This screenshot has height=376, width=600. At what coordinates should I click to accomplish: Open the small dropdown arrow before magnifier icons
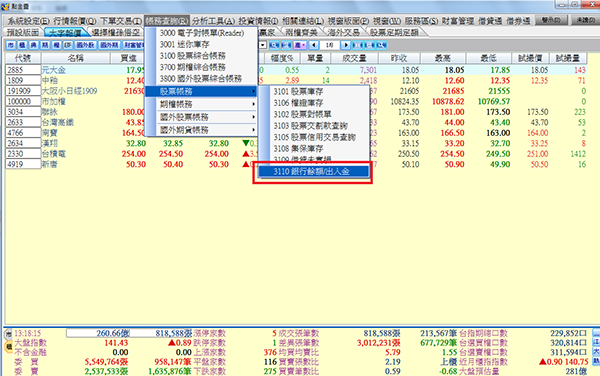pyautogui.click(x=263, y=45)
